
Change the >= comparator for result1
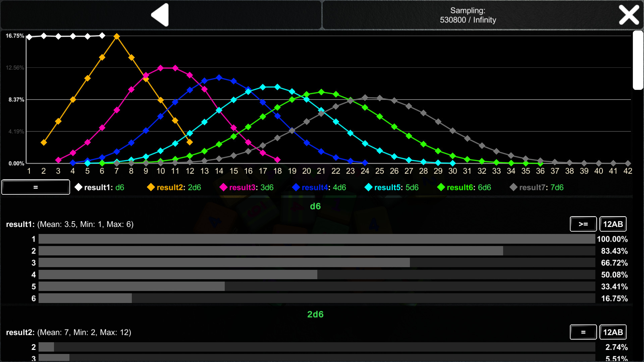(583, 224)
